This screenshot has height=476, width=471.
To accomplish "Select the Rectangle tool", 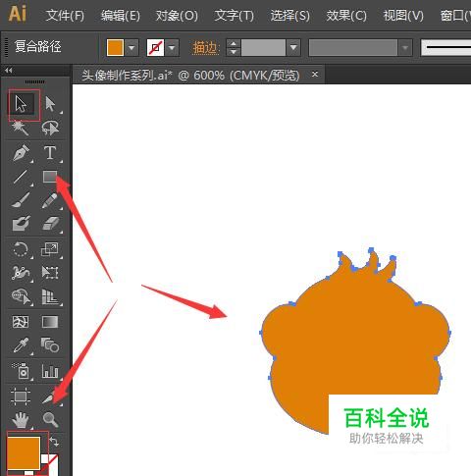I will [x=50, y=177].
